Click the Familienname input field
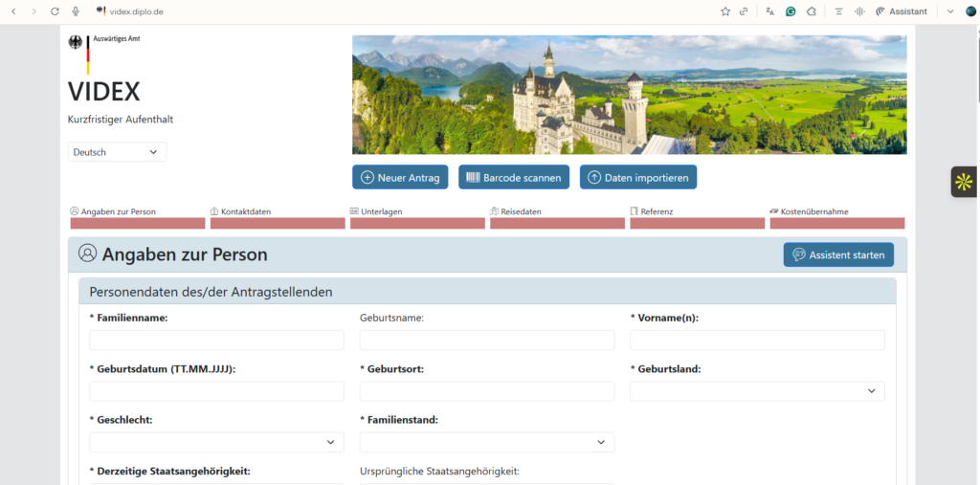 tap(216, 341)
